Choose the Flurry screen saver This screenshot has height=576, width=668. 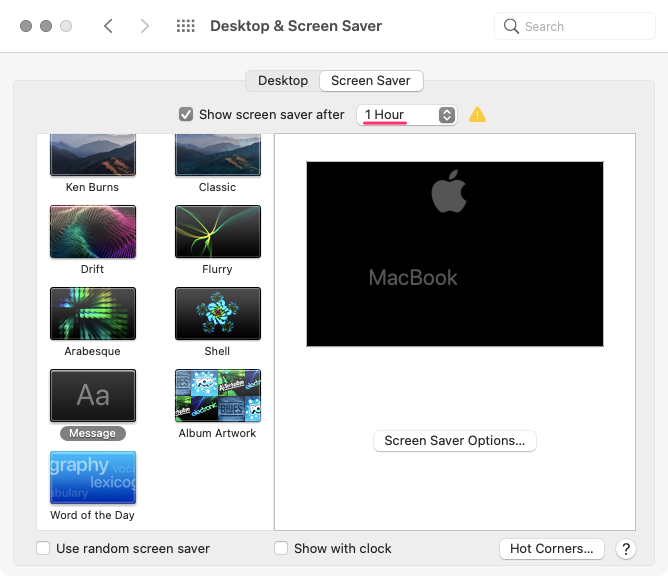click(x=218, y=232)
